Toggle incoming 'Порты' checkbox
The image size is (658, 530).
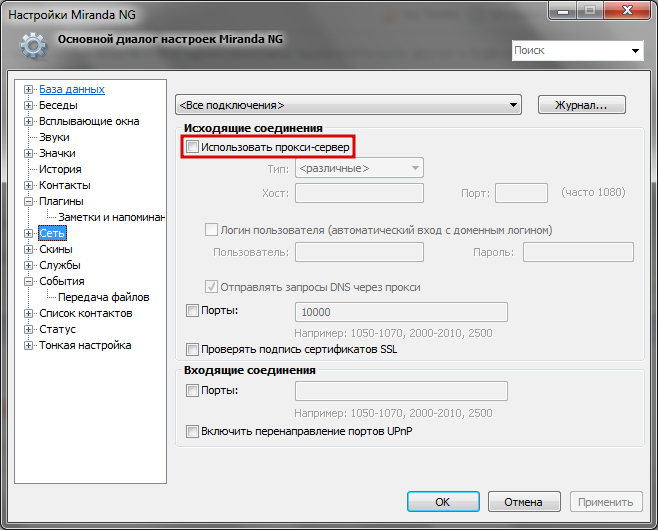[x=193, y=390]
